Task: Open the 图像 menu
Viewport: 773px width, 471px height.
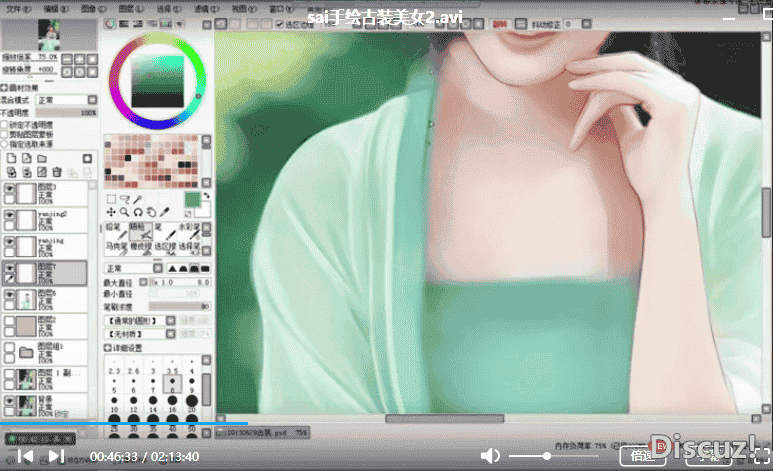Action: [93, 8]
